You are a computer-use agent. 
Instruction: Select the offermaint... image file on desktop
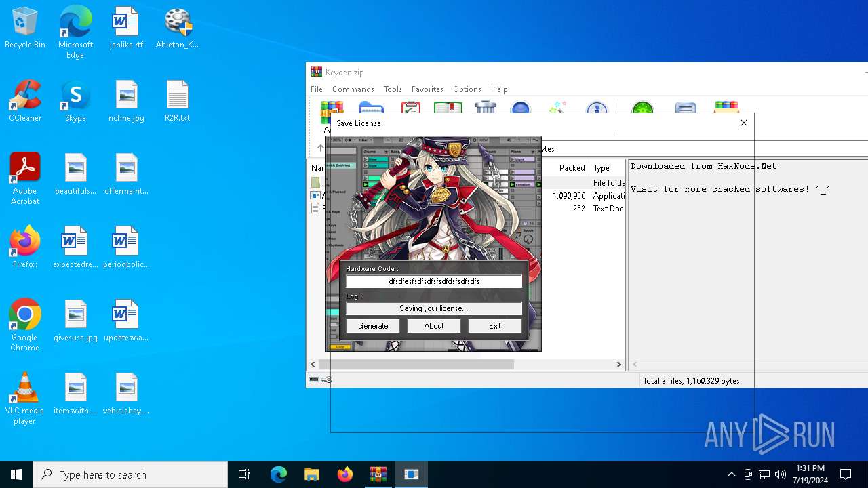pyautogui.click(x=126, y=175)
